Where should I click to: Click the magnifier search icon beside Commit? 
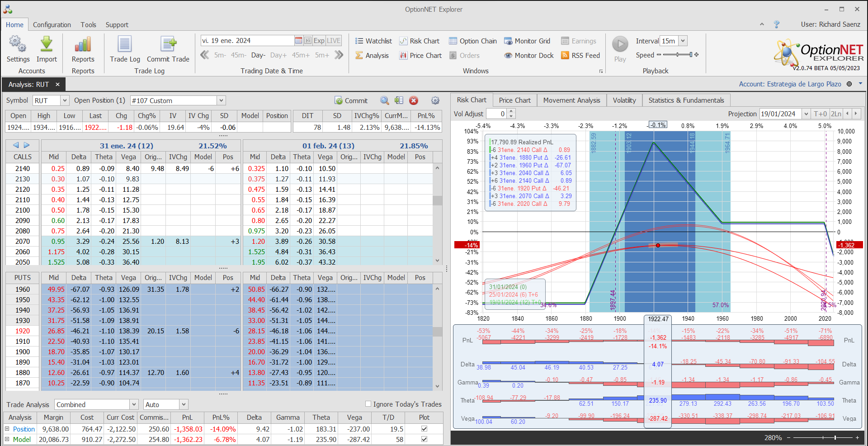[x=384, y=100]
